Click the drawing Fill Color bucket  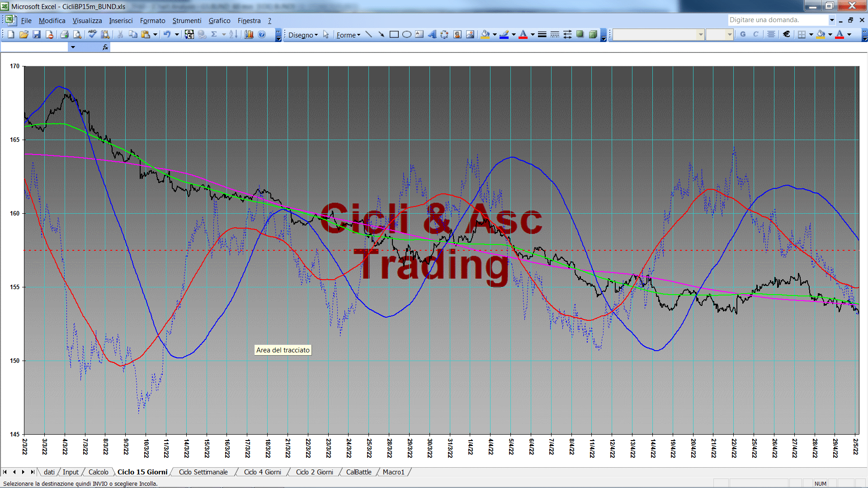[x=485, y=34]
